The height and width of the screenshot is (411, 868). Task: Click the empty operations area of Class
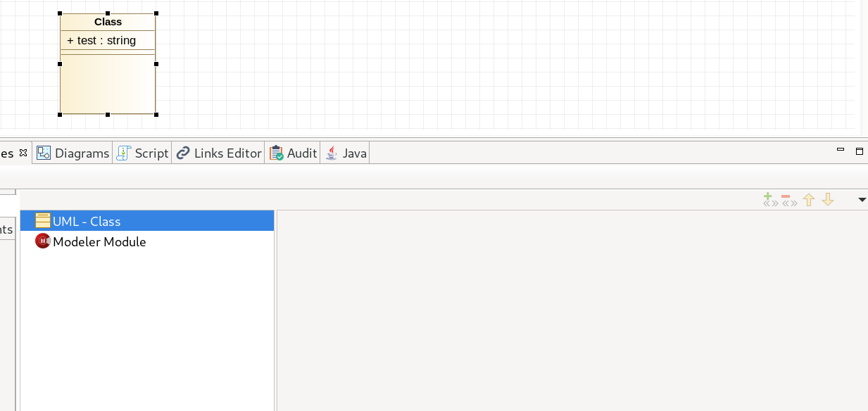[108, 84]
